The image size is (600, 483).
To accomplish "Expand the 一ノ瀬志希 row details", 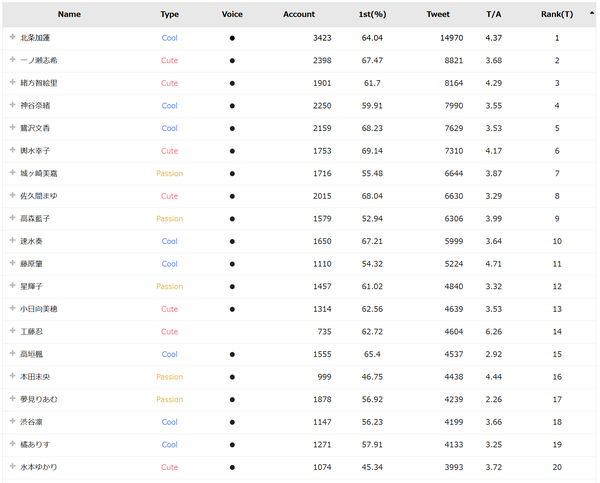I will [x=12, y=60].
